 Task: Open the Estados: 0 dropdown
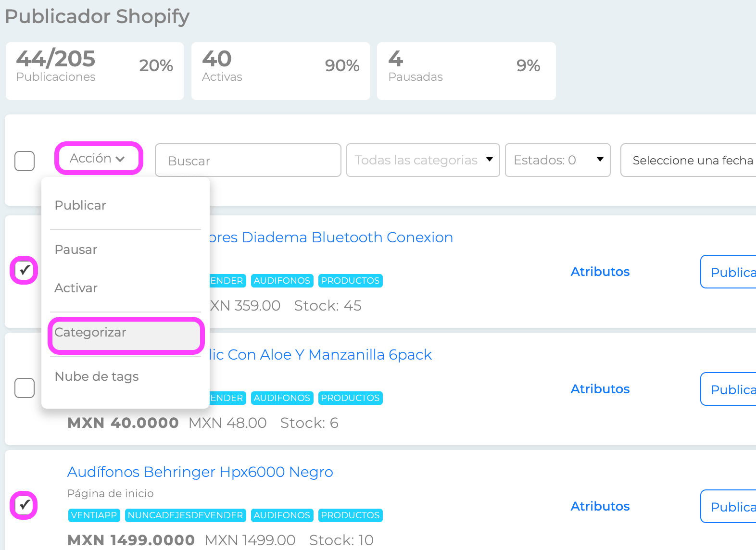(558, 160)
